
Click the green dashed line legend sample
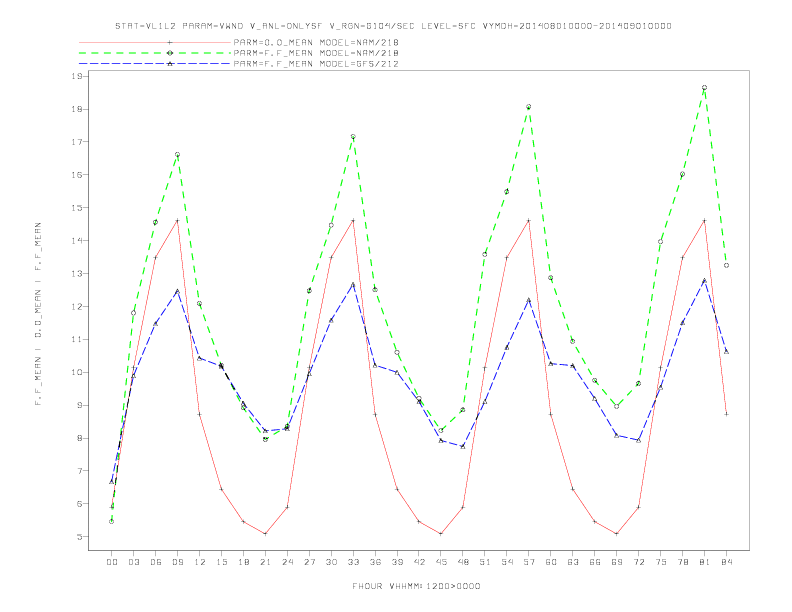(155, 53)
